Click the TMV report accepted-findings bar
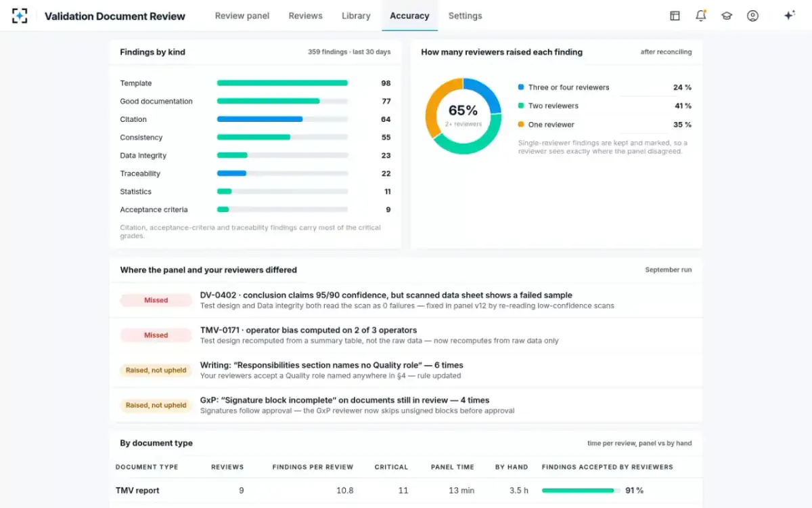This screenshot has height=508, width=812. coord(581,490)
